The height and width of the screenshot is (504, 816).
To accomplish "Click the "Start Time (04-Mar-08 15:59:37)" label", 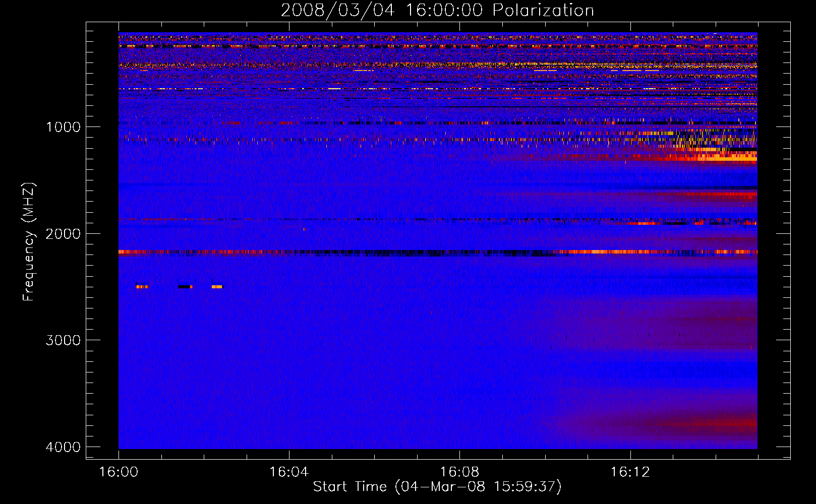I will coord(437,487).
